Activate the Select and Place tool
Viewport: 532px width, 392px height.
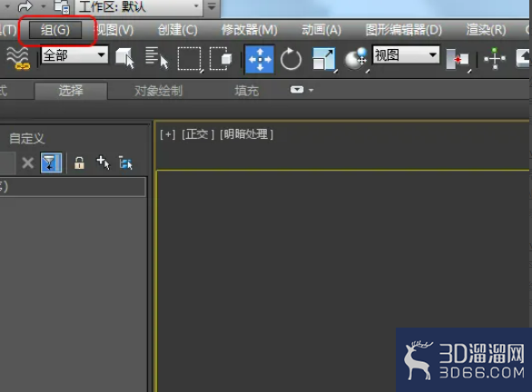(x=357, y=60)
